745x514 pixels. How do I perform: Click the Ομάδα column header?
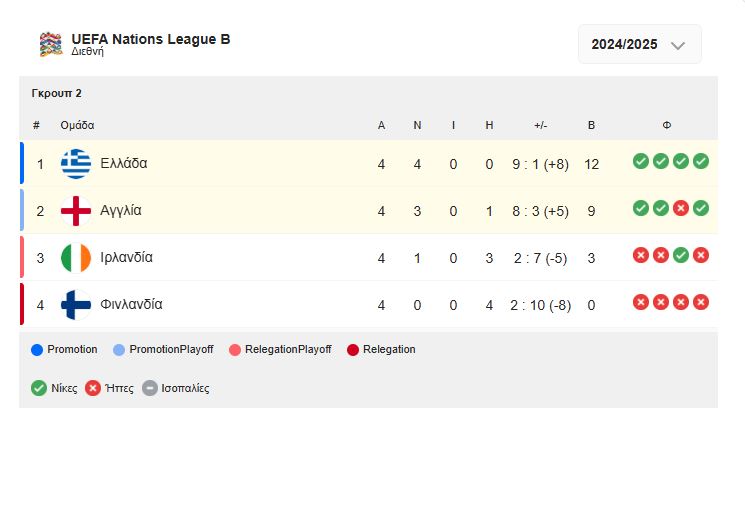(77, 126)
